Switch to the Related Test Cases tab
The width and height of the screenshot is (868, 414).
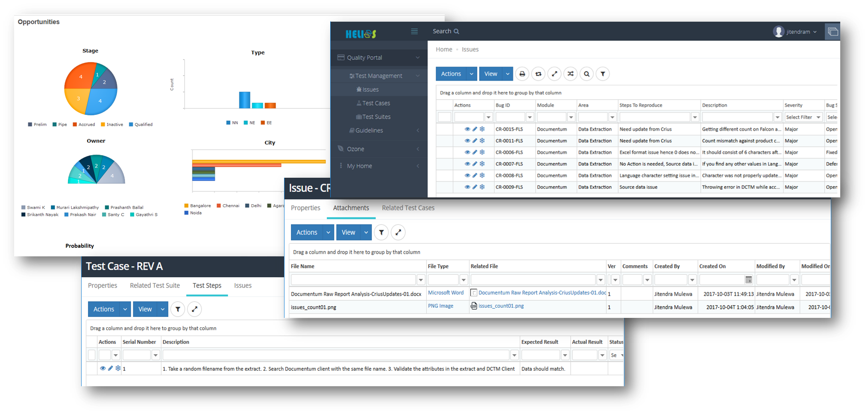pos(408,208)
